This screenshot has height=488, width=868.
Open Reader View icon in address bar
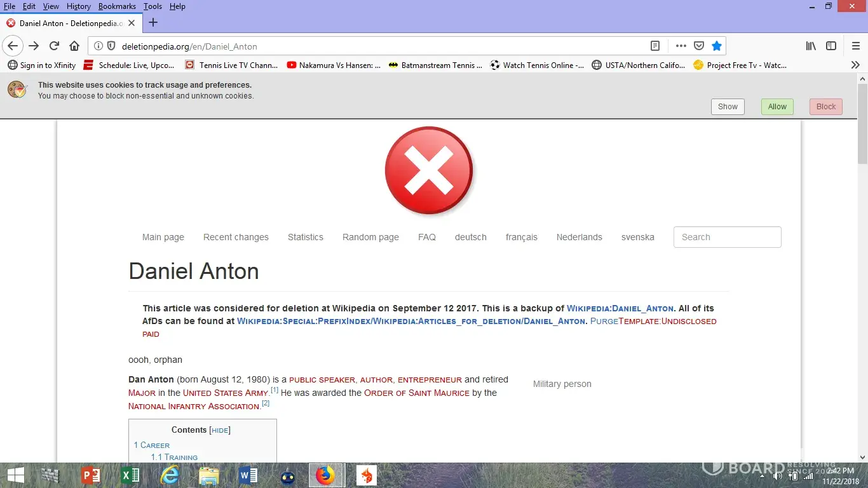pos(655,46)
